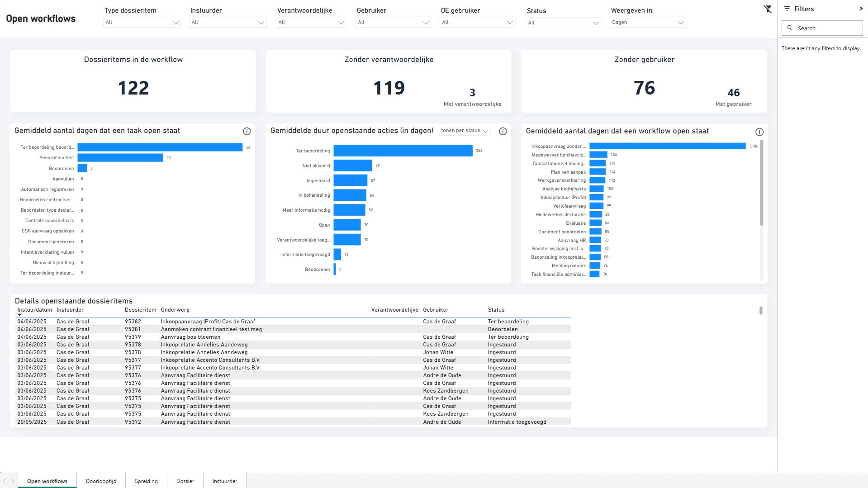Click the Instuurdatum sort arrow indicator
868x488 pixels.
pos(19,315)
